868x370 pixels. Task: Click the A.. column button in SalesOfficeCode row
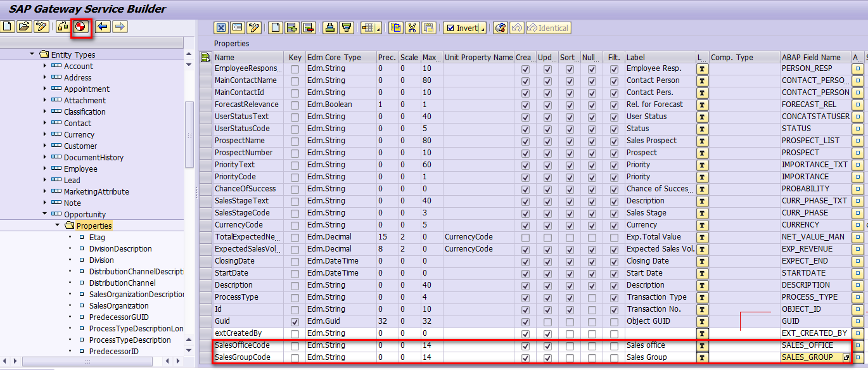click(x=858, y=345)
